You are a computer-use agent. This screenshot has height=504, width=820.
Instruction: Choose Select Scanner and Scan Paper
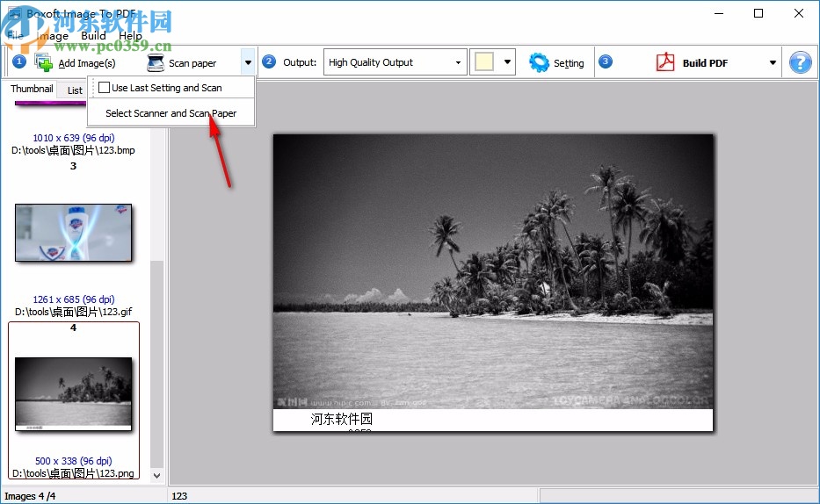[x=171, y=113]
